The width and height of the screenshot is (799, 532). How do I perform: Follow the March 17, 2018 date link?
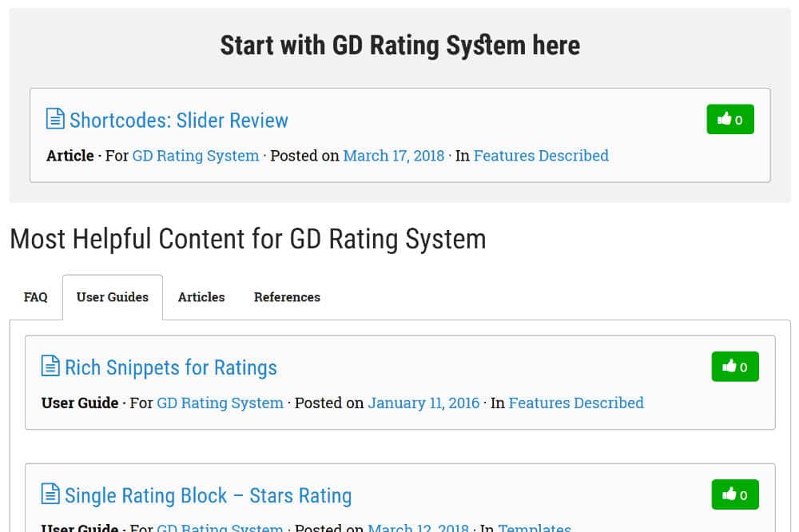click(x=394, y=156)
